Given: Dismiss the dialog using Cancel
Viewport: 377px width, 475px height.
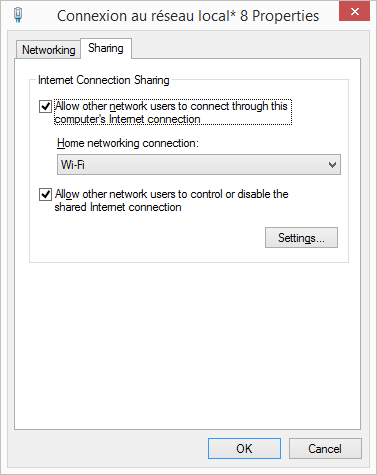Looking at the screenshot, I should click(x=325, y=449).
